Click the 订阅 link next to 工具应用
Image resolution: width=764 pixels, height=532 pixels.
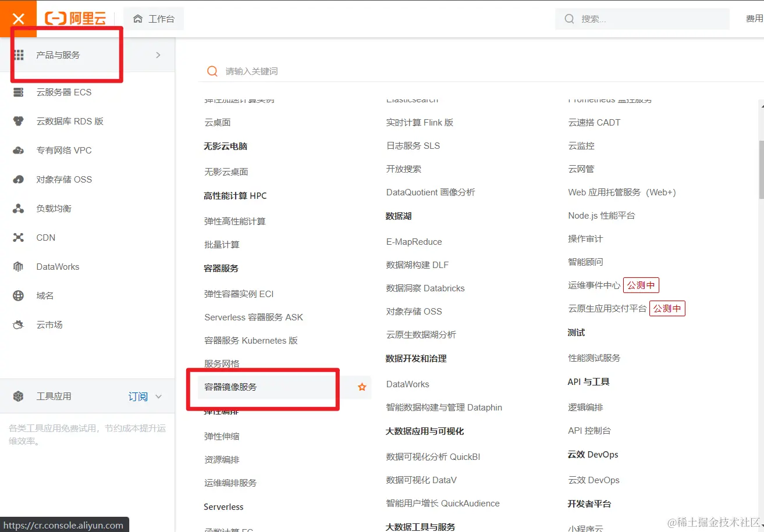tap(138, 397)
